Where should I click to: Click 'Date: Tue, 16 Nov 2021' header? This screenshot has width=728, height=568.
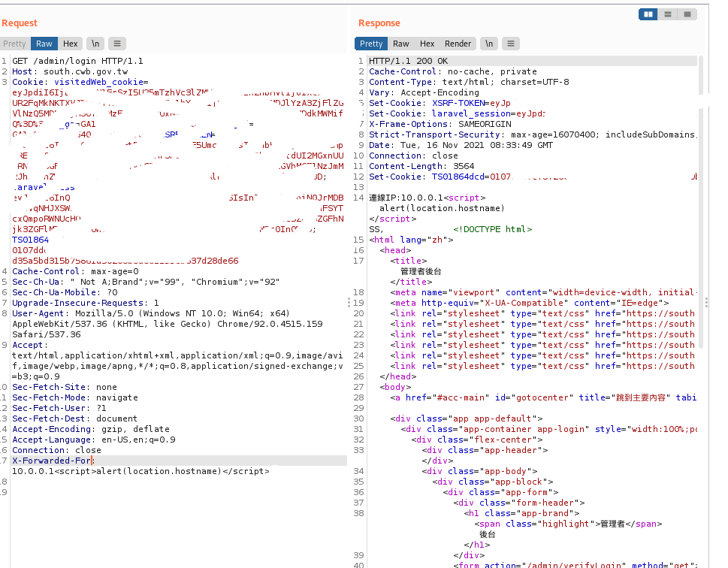[461, 145]
